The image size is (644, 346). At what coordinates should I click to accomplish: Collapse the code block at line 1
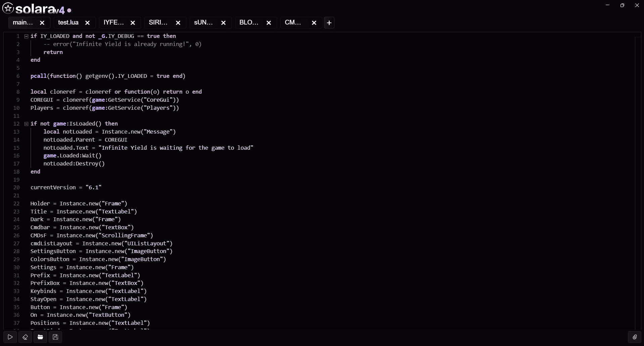click(x=26, y=36)
